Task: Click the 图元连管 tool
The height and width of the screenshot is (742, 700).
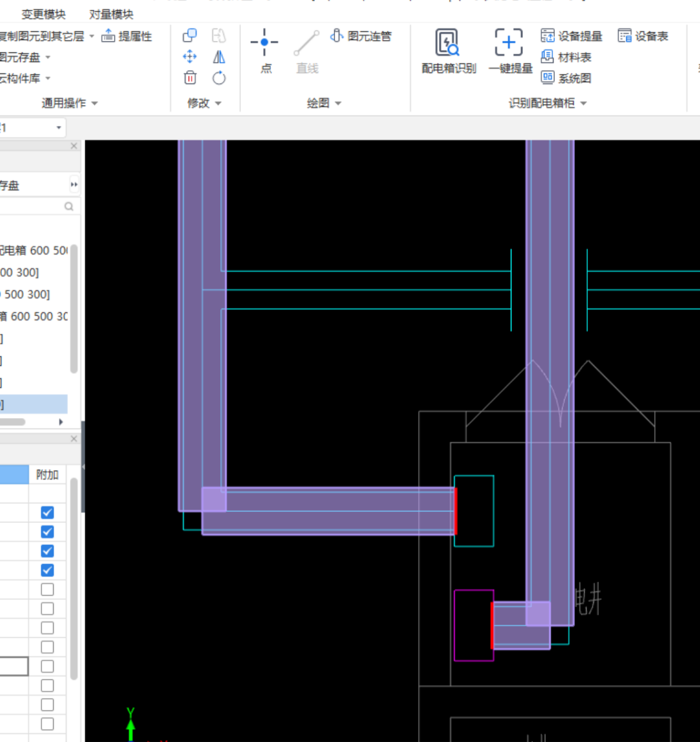Action: (361, 36)
